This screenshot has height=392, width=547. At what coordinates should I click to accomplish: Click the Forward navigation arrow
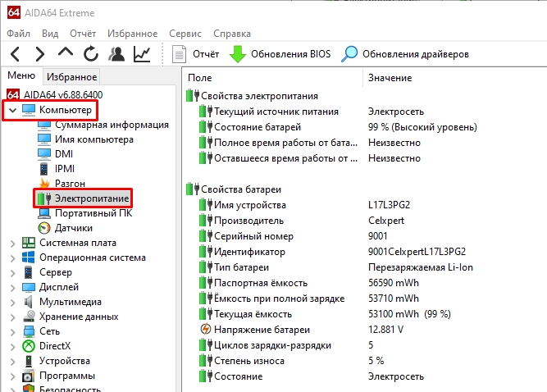pyautogui.click(x=40, y=54)
